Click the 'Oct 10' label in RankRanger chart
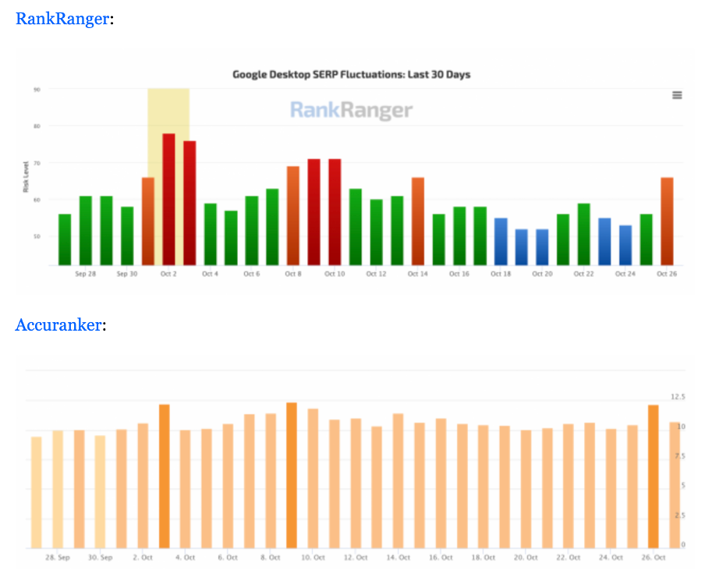The image size is (705, 588). point(335,274)
